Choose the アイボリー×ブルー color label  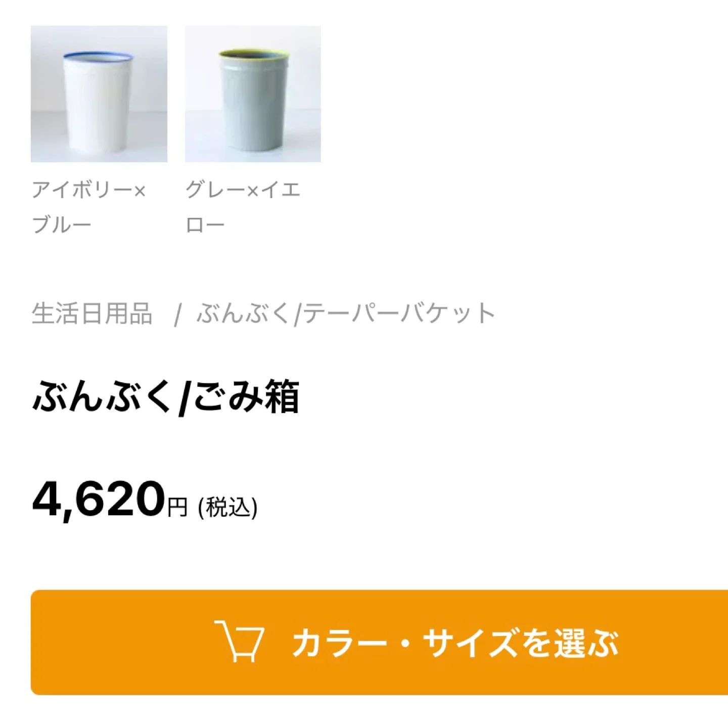[x=89, y=207]
